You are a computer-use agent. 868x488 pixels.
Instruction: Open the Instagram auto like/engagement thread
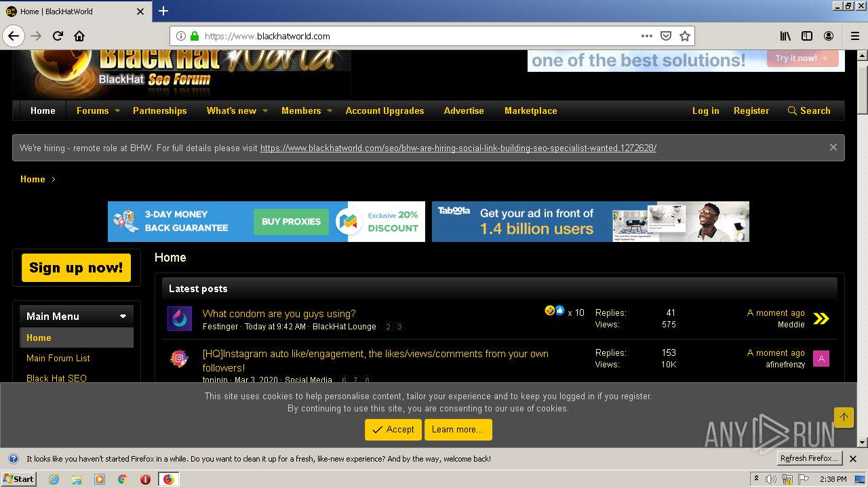tap(376, 361)
